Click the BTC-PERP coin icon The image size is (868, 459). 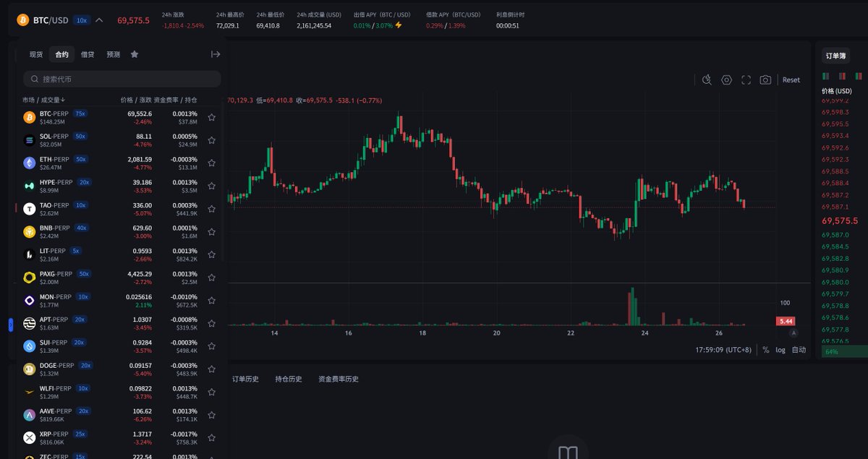[x=30, y=117]
